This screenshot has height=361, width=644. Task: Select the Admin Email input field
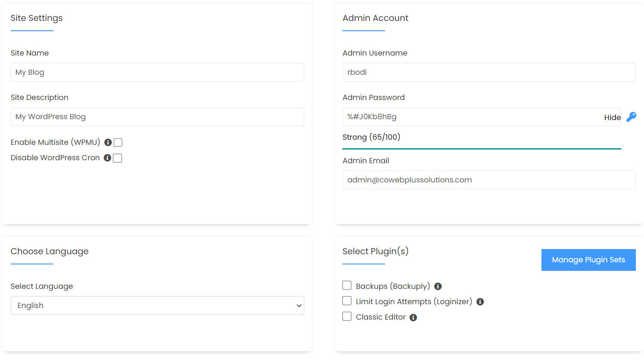click(x=489, y=180)
